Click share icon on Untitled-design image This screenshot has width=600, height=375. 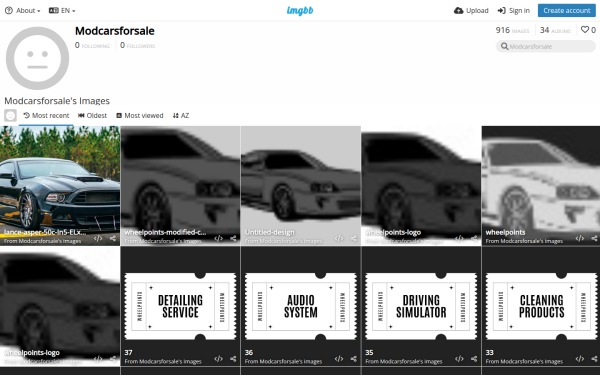(x=354, y=238)
